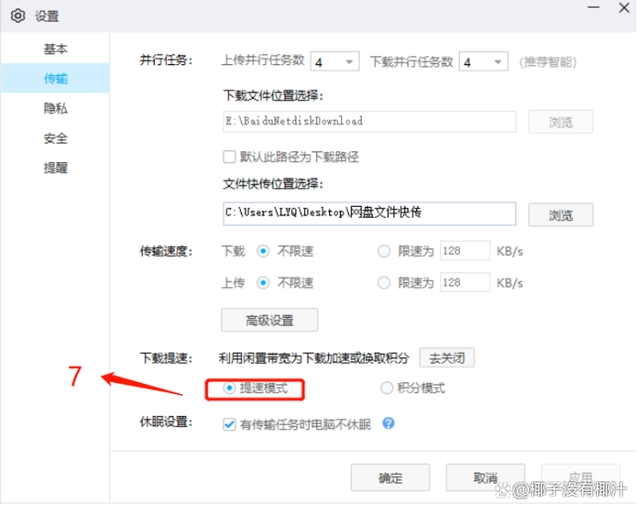Select 不限速 for 上传 speed
This screenshot has height=512, width=640.
pyautogui.click(x=263, y=283)
